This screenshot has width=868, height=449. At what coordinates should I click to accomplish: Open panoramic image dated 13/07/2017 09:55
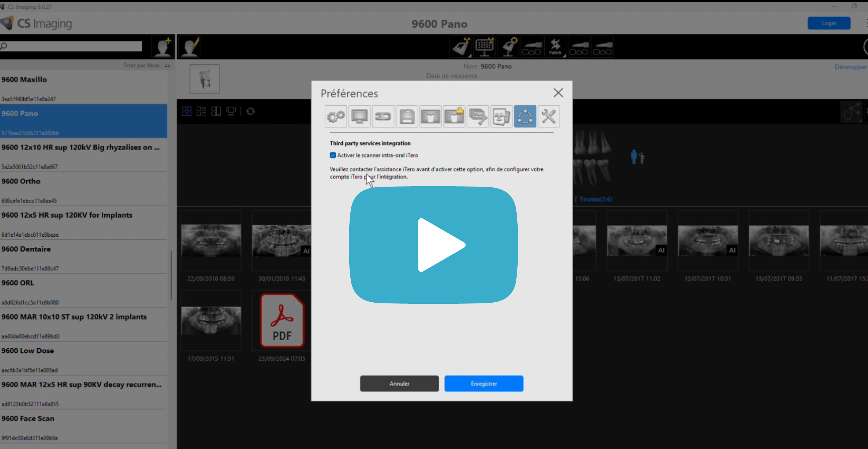[x=779, y=240]
